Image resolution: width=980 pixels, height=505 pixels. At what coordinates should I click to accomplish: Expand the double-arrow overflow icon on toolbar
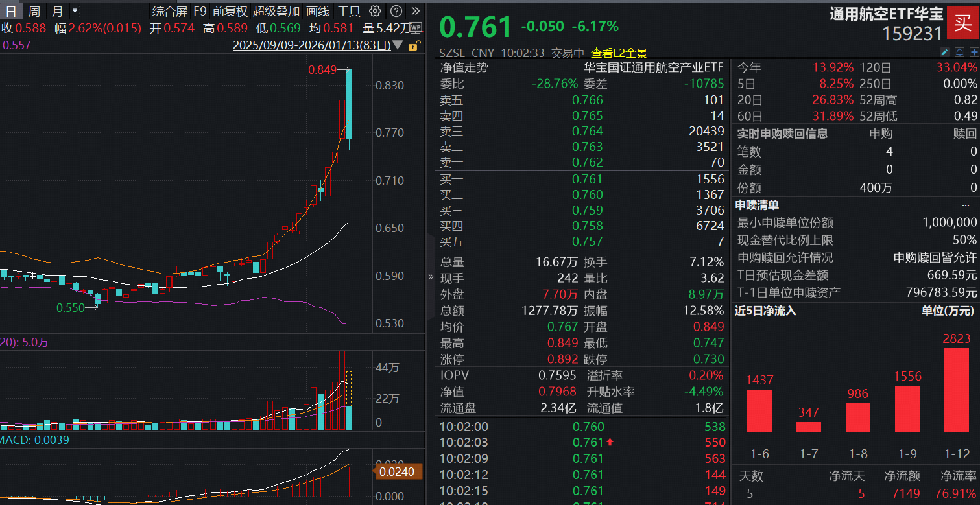coord(416,11)
